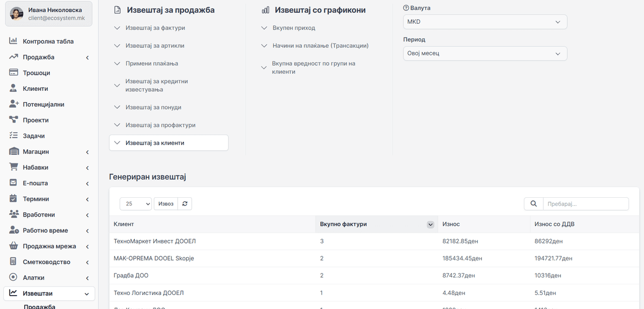644x309 pixels.
Task: Click the Извештај за продажба document icon
Action: [x=118, y=10]
